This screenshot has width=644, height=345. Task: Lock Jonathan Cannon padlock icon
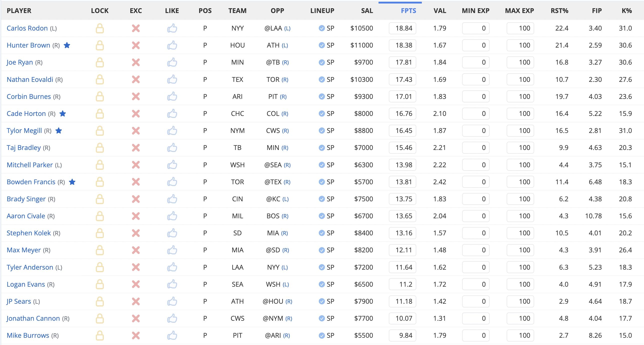point(100,318)
